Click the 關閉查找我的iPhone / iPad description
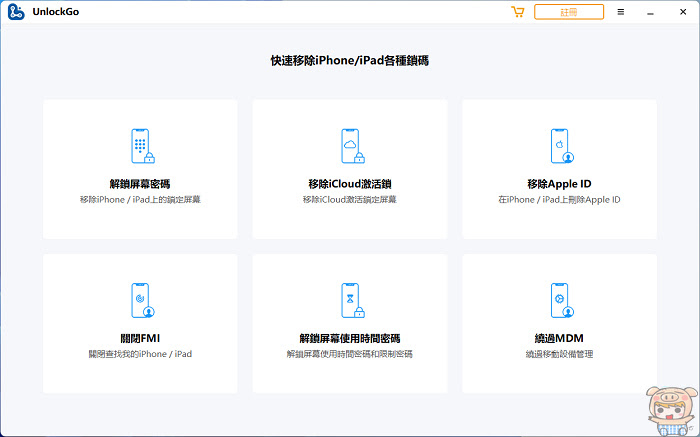Image resolution: width=700 pixels, height=437 pixels. coord(140,354)
